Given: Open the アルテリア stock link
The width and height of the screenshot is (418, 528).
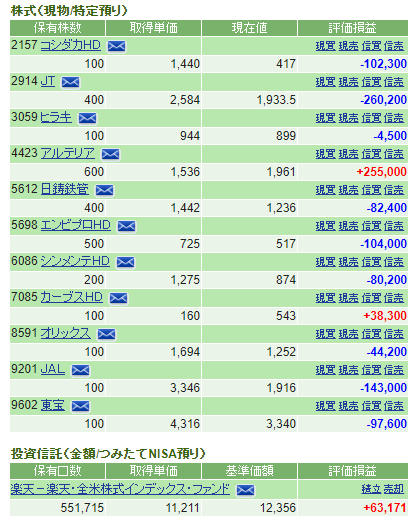Looking at the screenshot, I should click(68, 153).
